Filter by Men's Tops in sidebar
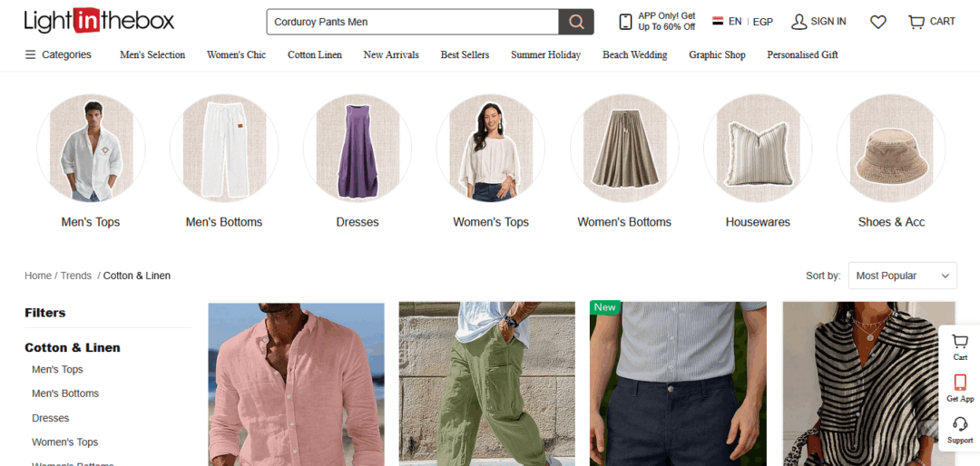 coord(57,370)
